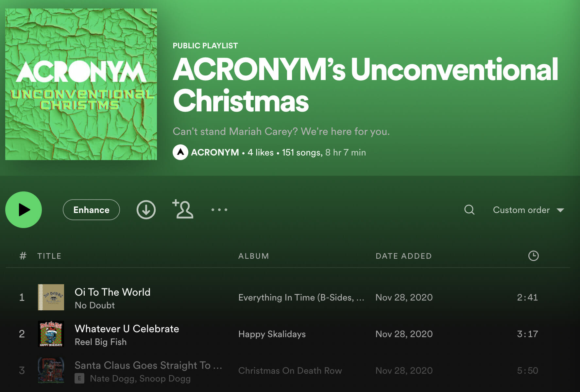Invite collaborators with the add-user icon

click(183, 209)
